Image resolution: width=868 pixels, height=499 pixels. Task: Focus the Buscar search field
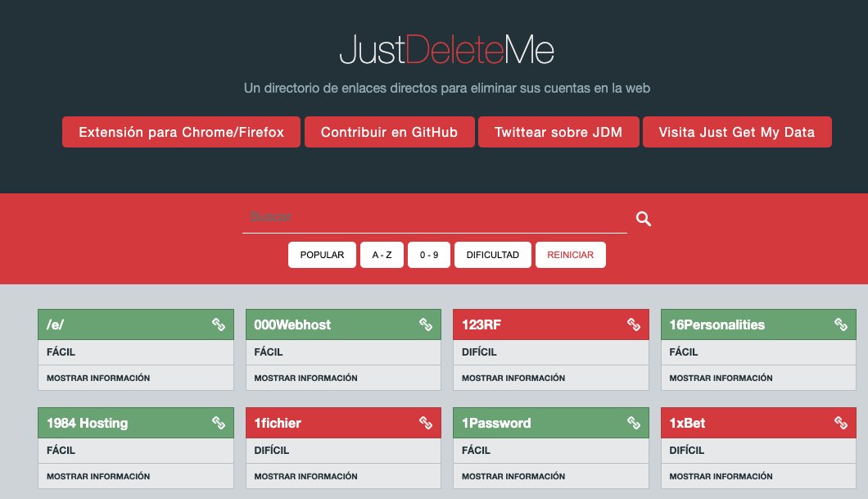pos(435,217)
